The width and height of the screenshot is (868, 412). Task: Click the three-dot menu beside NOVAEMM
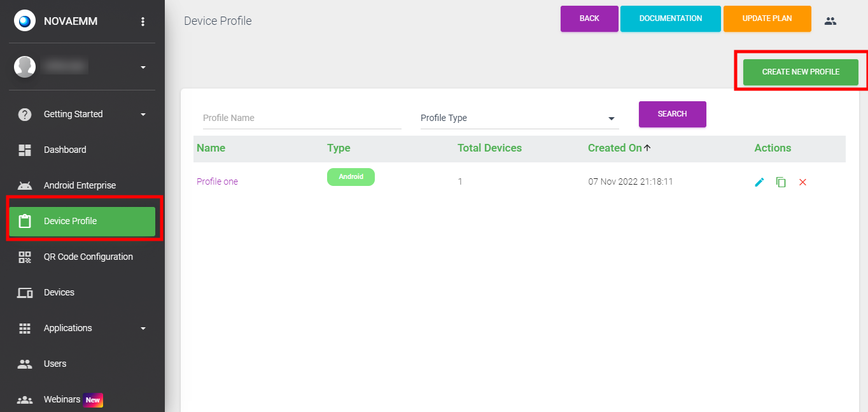(144, 20)
